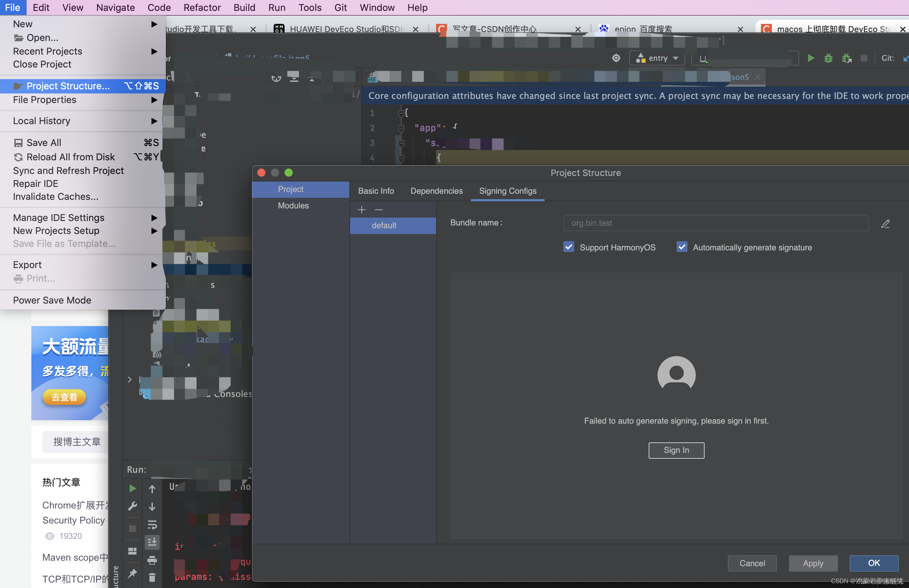Uncheck the Support HarmonyOS checkbox
Screen dimensions: 909x588
[569, 247]
